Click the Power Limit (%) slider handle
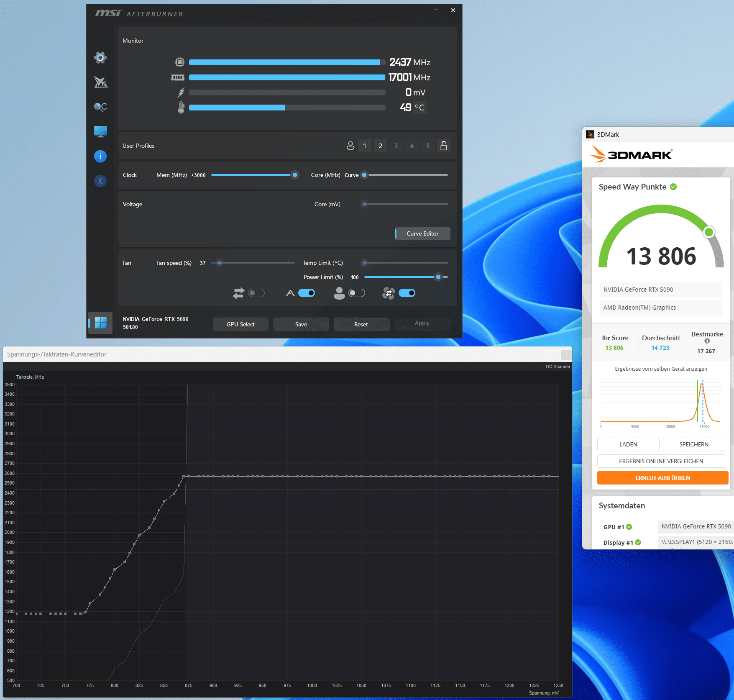 tap(438, 277)
